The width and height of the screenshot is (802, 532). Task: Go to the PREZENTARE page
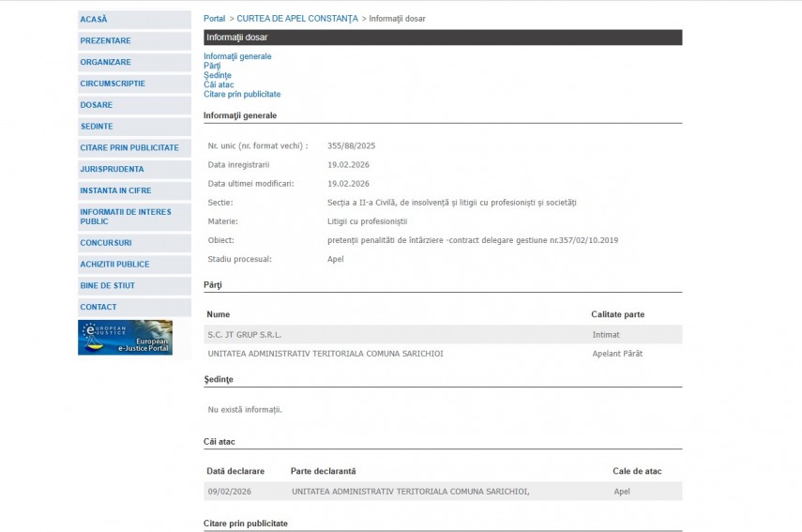105,40
